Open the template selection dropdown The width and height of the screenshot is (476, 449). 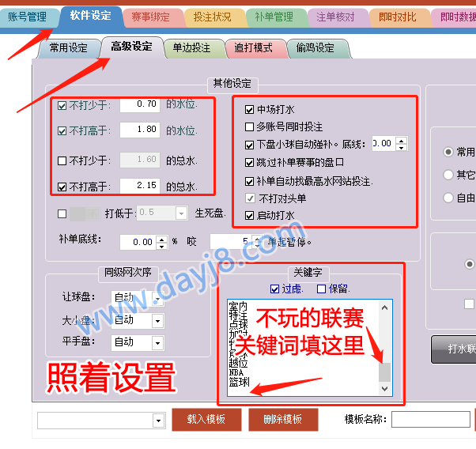point(158,421)
